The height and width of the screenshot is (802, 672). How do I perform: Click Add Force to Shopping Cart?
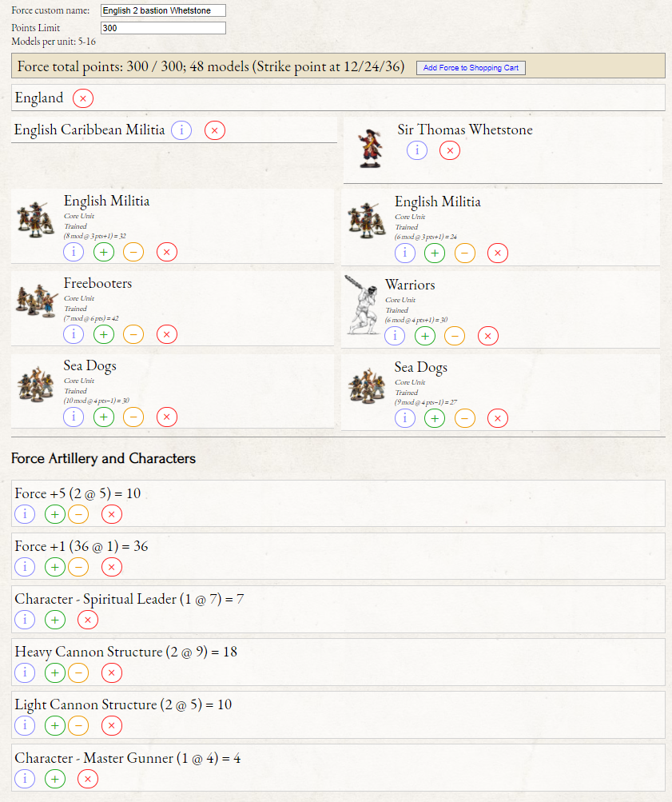coord(471,68)
